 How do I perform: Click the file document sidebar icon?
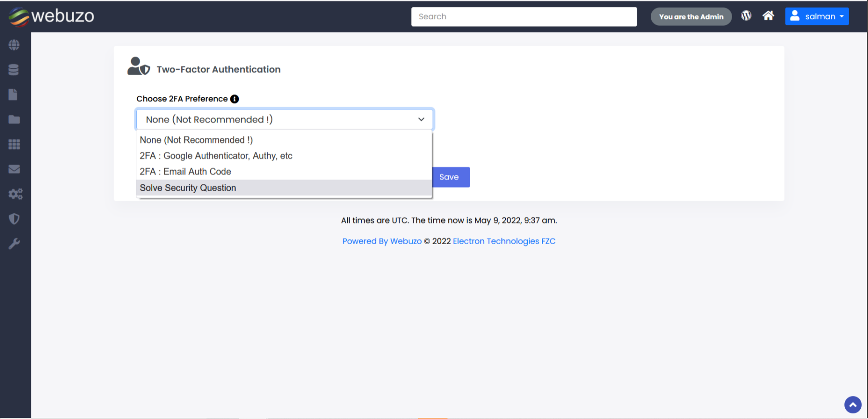click(13, 94)
